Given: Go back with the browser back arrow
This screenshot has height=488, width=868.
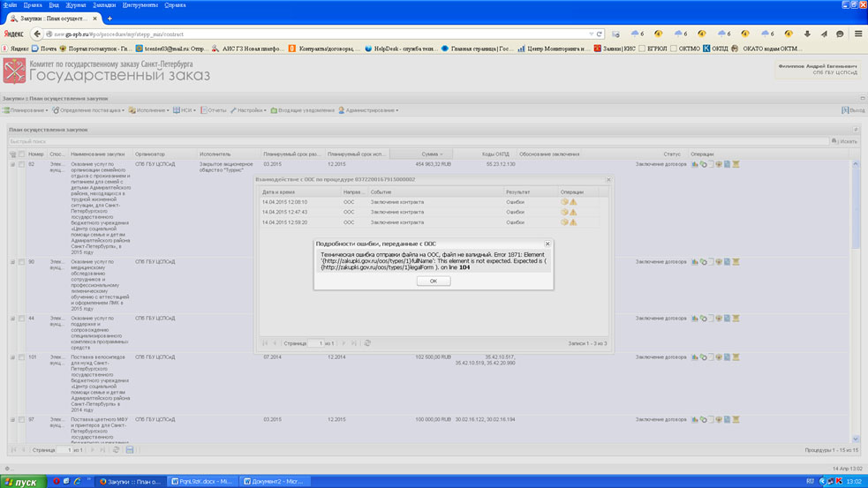Looking at the screenshot, I should click(37, 34).
